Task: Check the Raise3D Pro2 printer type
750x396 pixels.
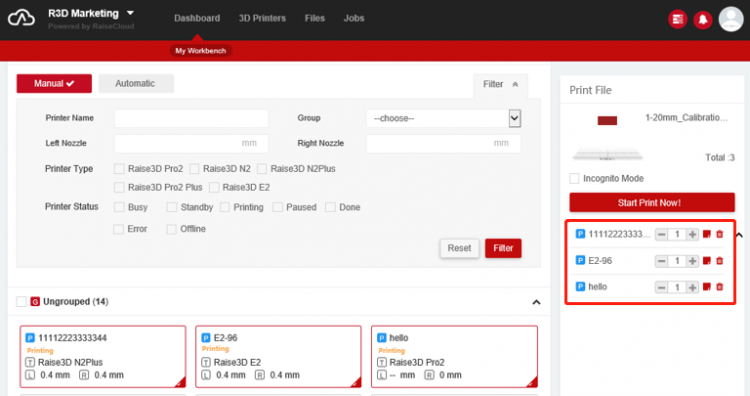Action: tap(119, 168)
